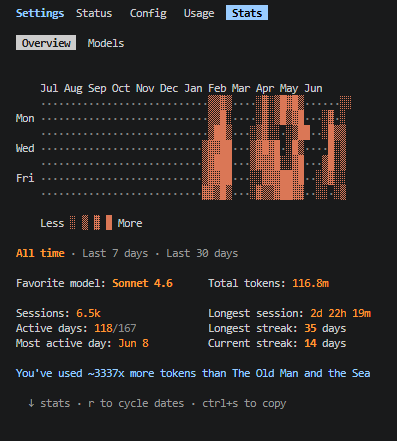
Task: Click the 116.8m total tokens value
Action: (x=310, y=283)
